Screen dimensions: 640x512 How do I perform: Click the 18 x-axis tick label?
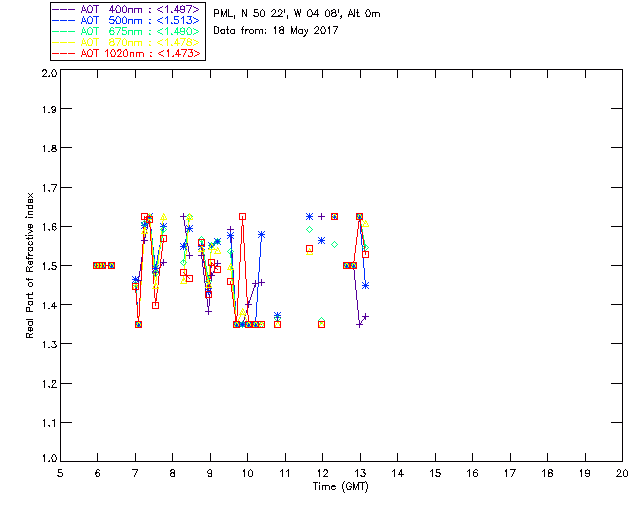click(x=547, y=473)
